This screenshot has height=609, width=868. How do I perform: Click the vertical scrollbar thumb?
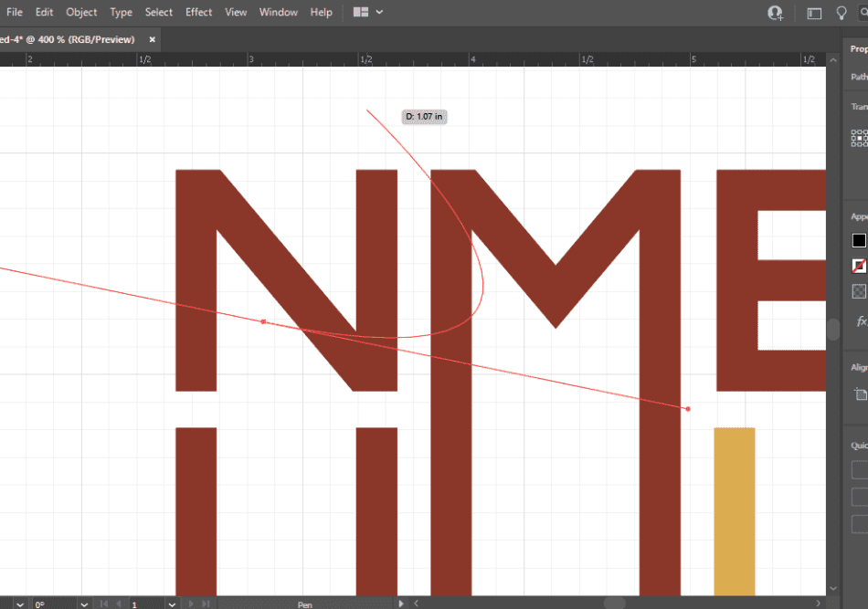833,329
